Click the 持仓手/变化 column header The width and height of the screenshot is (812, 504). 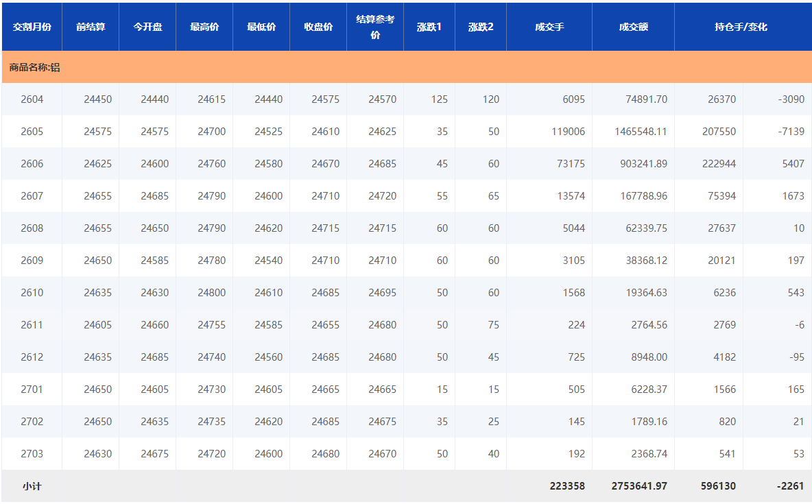tap(741, 27)
